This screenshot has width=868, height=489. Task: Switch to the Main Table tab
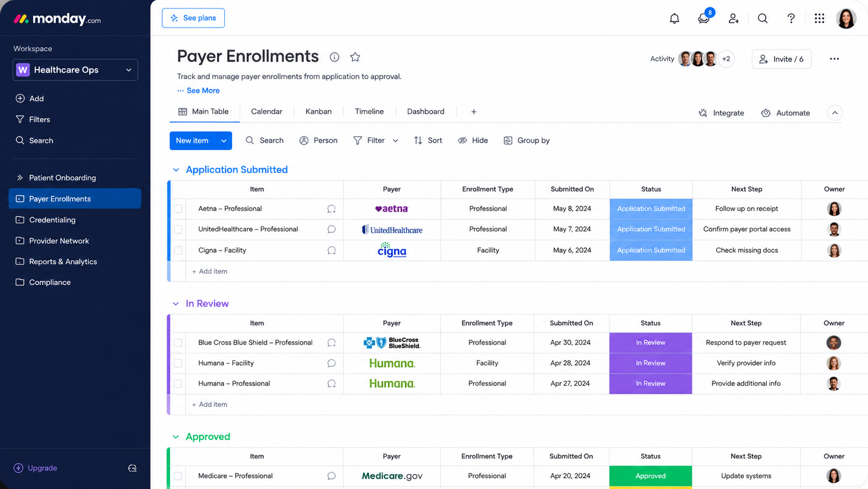click(x=204, y=112)
